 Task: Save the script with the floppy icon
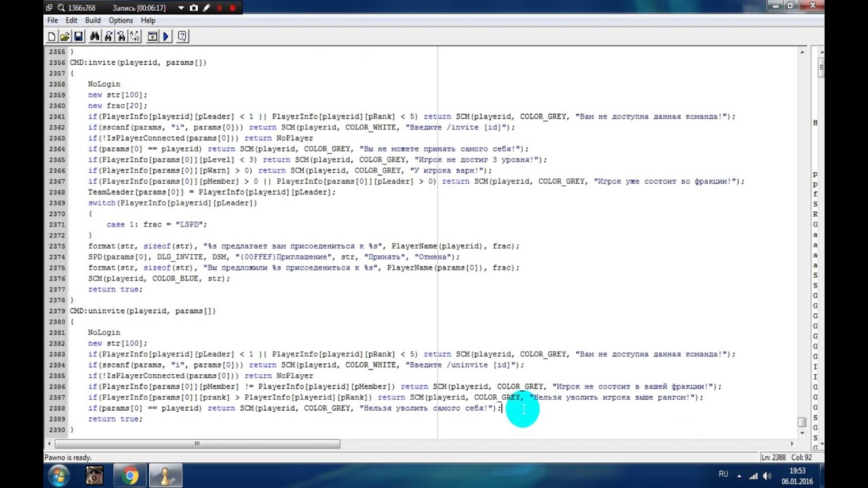tap(78, 37)
